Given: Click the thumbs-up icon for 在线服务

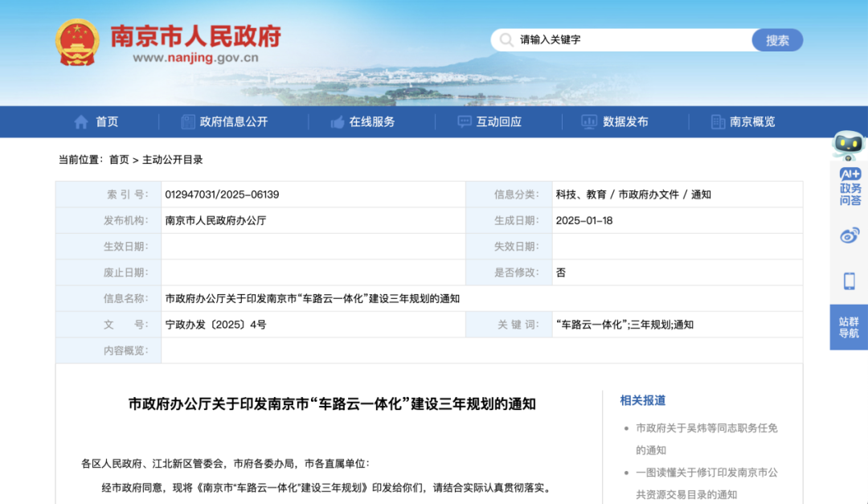Looking at the screenshot, I should [338, 122].
